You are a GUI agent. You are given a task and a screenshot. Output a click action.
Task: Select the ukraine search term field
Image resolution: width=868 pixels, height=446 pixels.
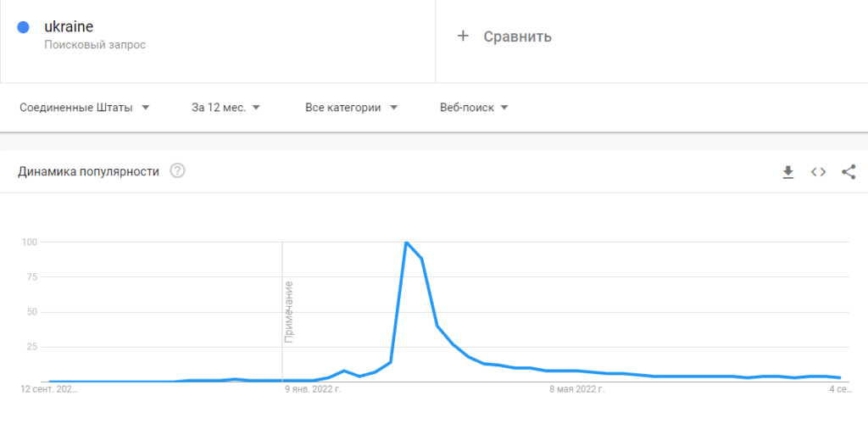tap(218, 42)
